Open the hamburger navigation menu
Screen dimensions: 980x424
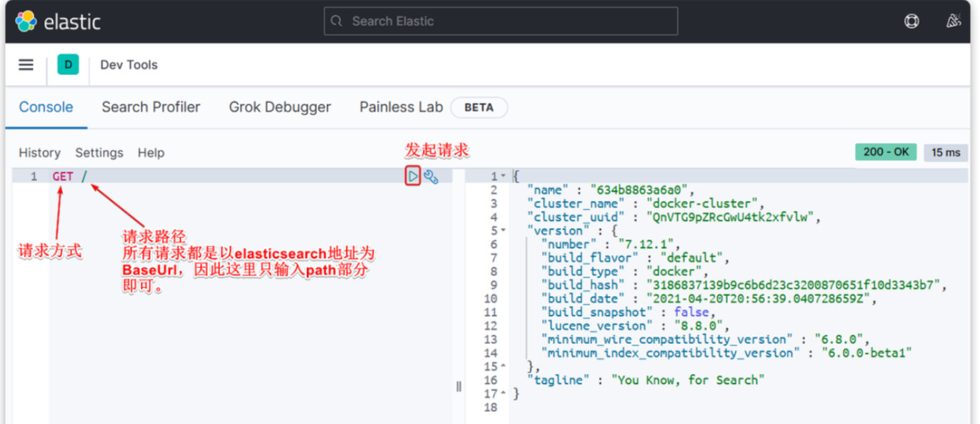(26, 65)
